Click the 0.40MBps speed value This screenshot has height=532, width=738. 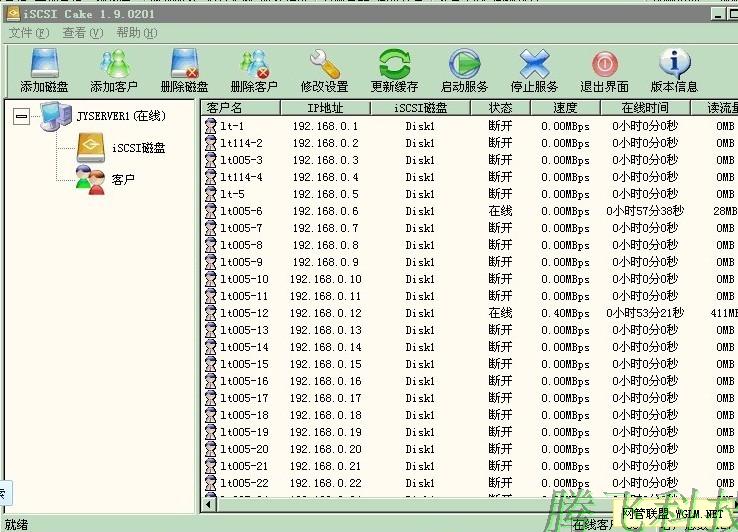(565, 313)
